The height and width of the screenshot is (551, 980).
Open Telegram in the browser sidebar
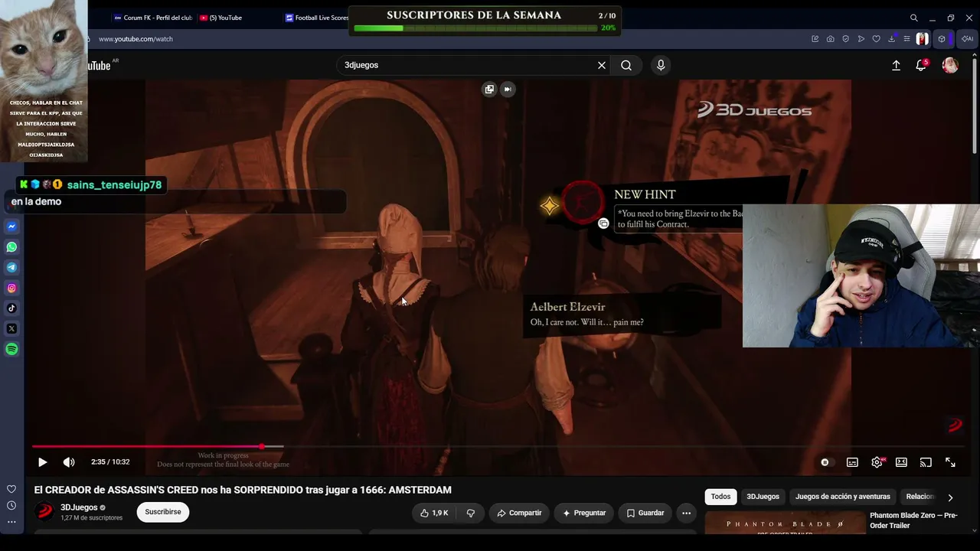(11, 267)
